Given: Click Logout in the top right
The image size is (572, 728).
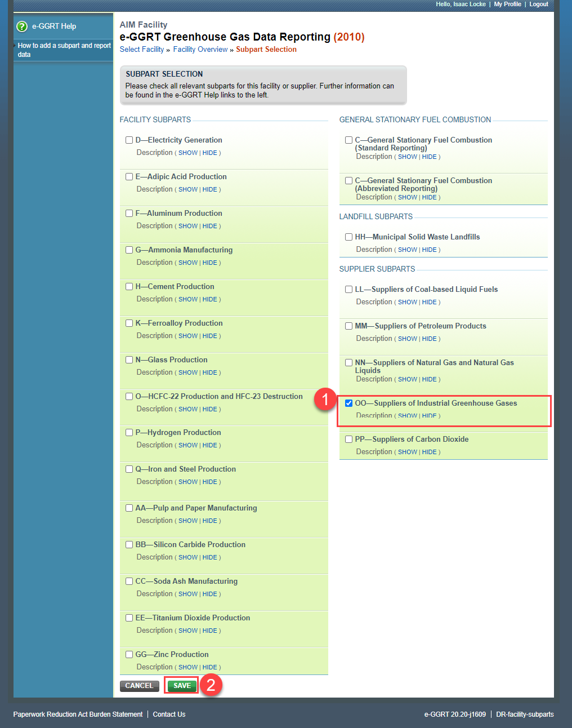Looking at the screenshot, I should pos(539,4).
